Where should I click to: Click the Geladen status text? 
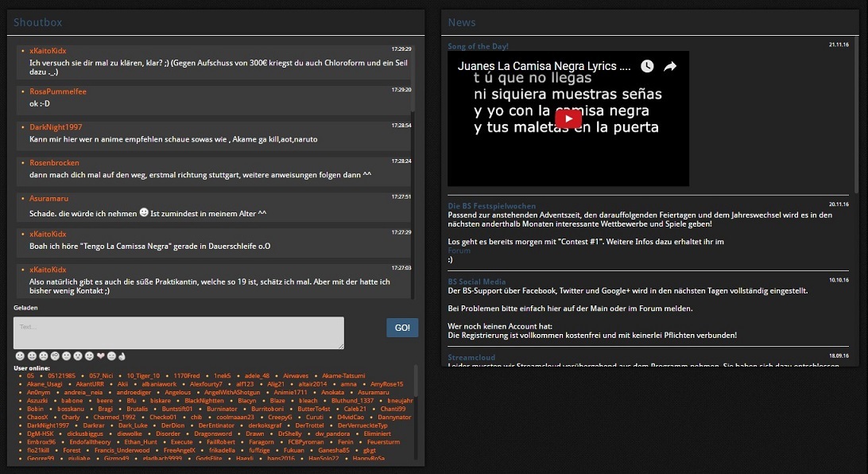tap(26, 308)
